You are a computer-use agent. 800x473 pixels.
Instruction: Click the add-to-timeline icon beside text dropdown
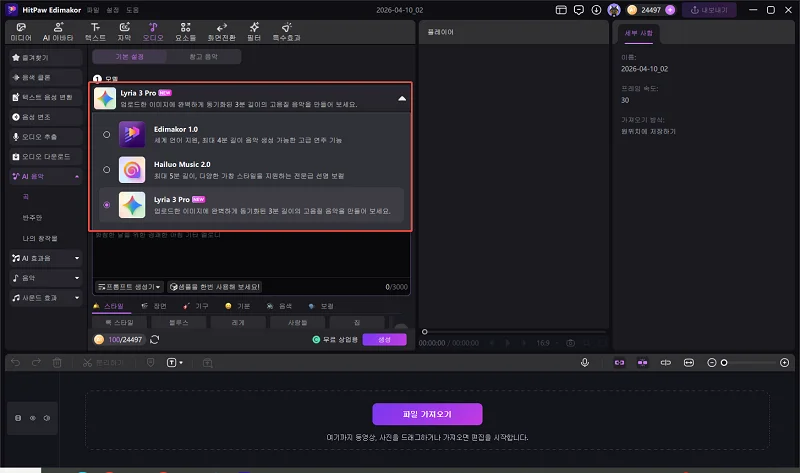pyautogui.click(x=208, y=363)
